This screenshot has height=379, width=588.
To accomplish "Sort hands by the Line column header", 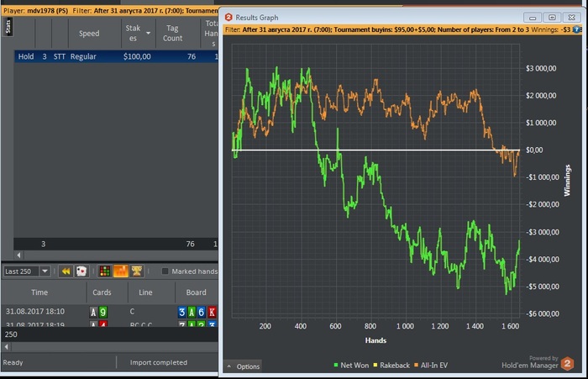I will pyautogui.click(x=145, y=292).
